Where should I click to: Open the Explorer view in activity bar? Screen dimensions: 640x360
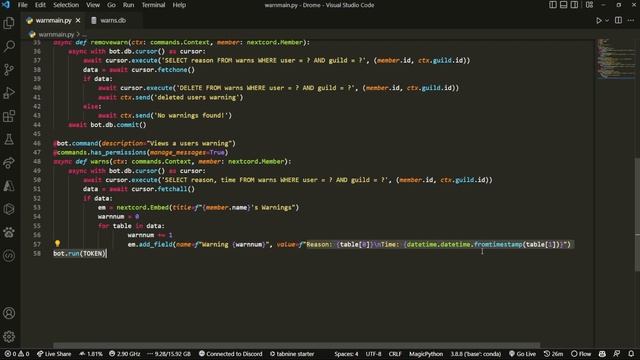click(9, 23)
